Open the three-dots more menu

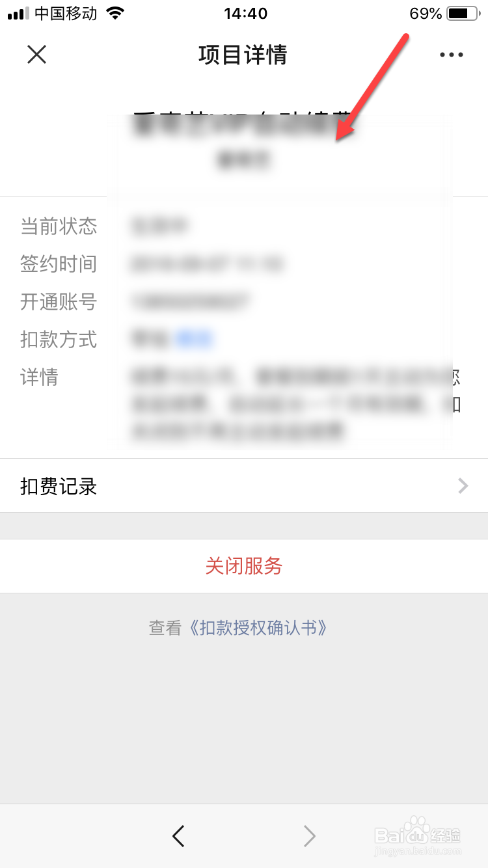point(451,55)
